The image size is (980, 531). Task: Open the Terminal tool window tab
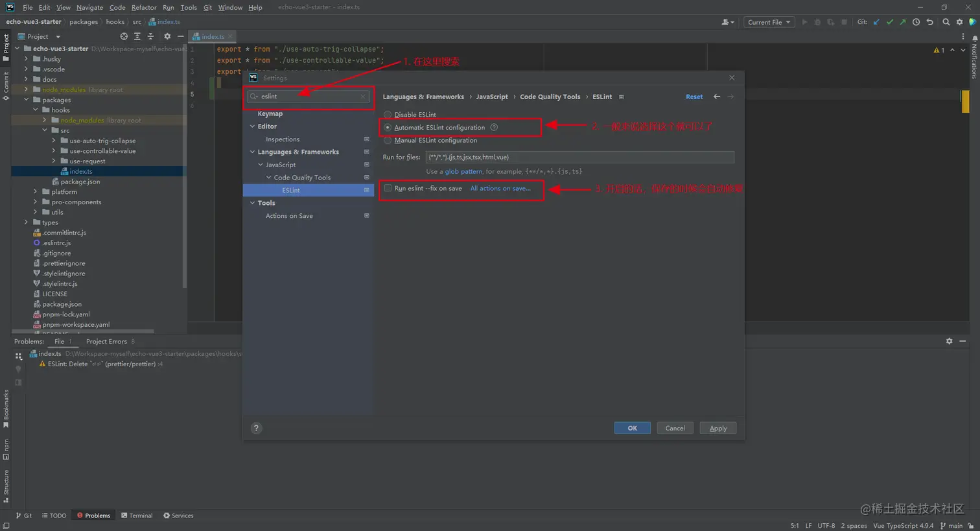[137, 515]
